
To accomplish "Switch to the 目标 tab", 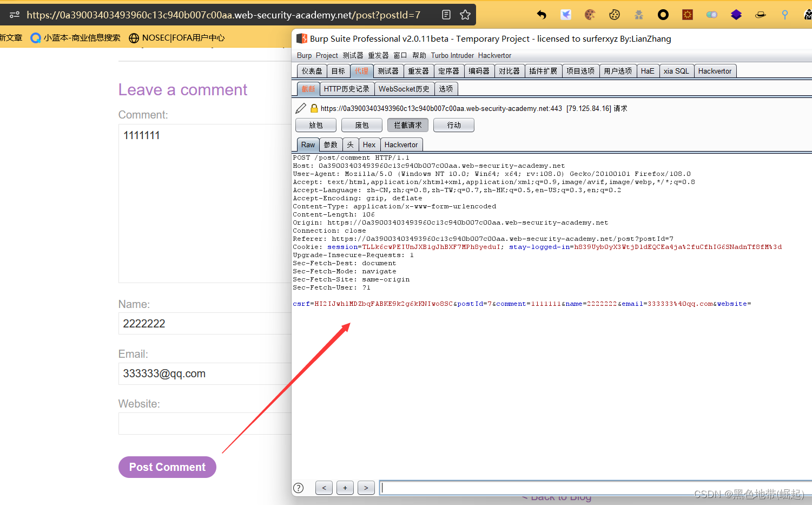I will click(338, 71).
